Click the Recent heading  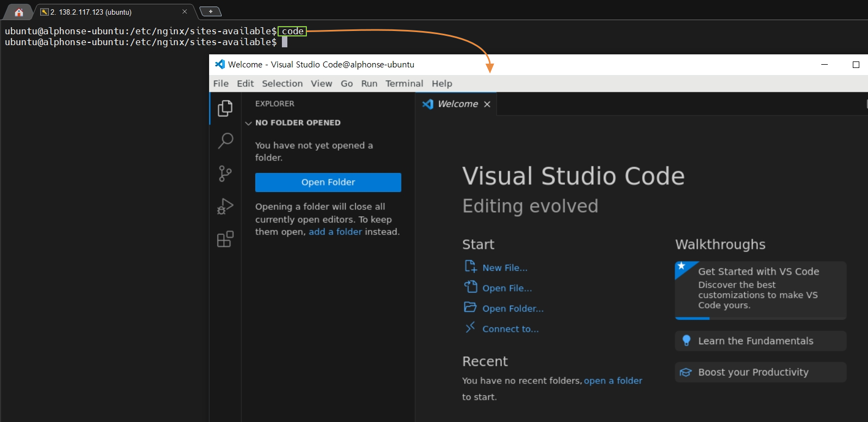tap(485, 361)
